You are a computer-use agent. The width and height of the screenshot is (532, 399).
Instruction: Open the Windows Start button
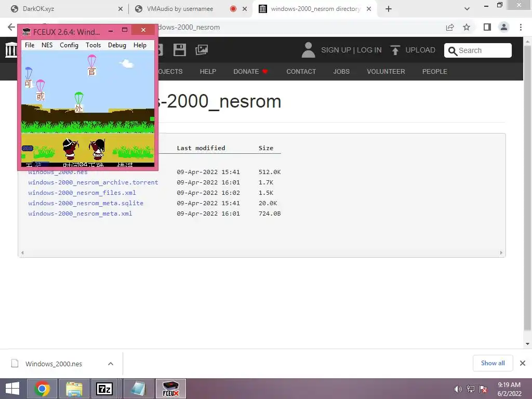pyautogui.click(x=12, y=389)
